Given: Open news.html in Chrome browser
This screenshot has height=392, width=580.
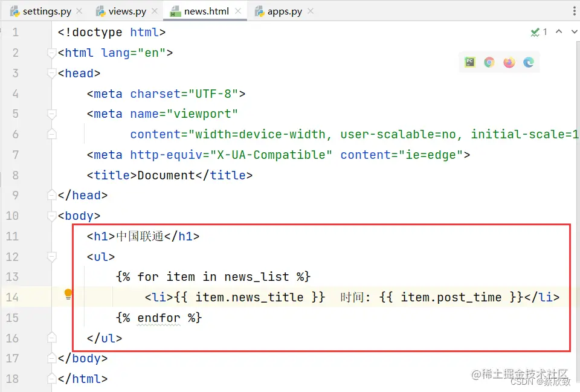Looking at the screenshot, I should (489, 62).
